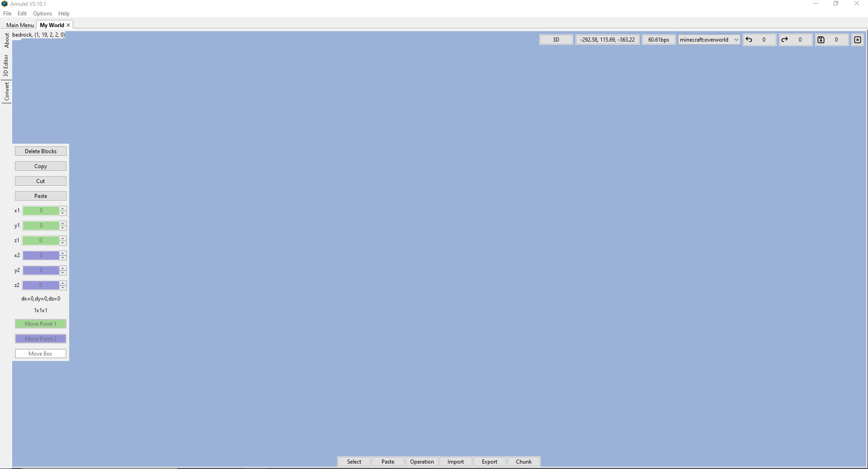The width and height of the screenshot is (868, 469).
Task: Click the Delete Blocks button
Action: click(x=40, y=151)
